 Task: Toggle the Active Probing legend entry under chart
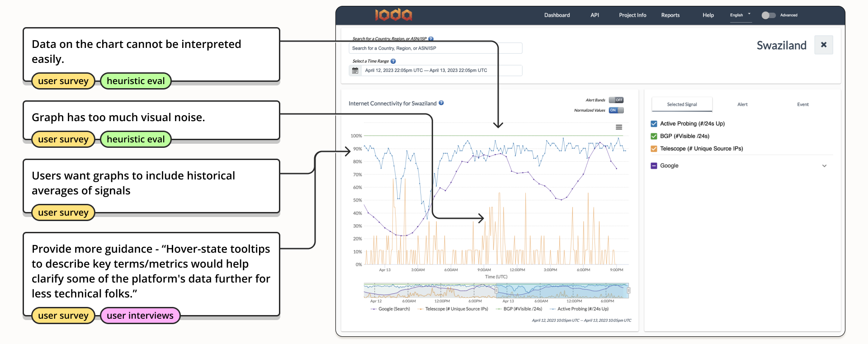click(x=579, y=309)
